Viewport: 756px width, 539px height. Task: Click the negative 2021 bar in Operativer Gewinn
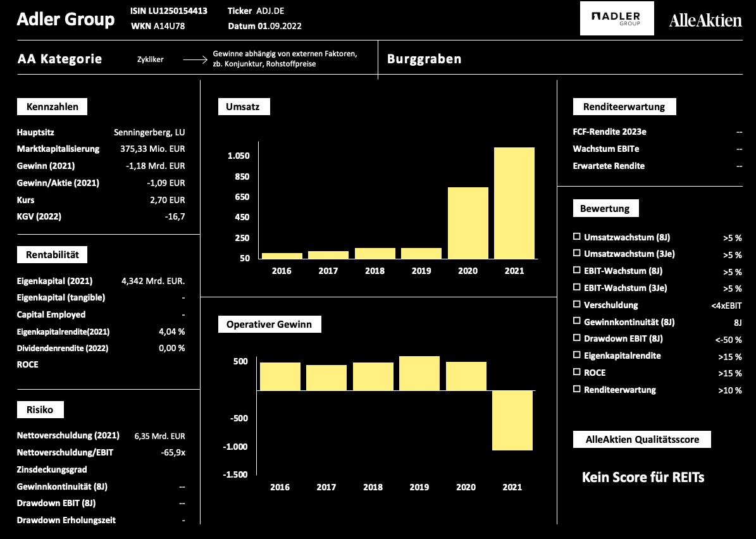tap(512, 421)
